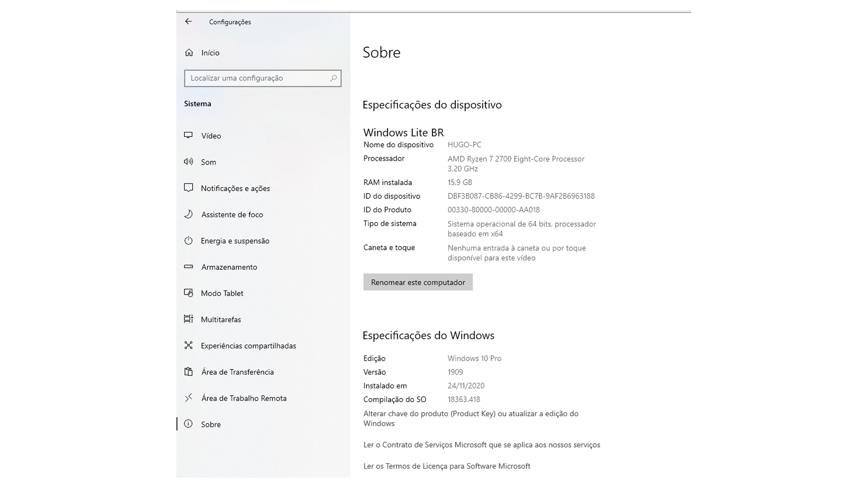868x488 pixels.
Task: Click the Especificações do dispositivo heading
Action: (432, 105)
